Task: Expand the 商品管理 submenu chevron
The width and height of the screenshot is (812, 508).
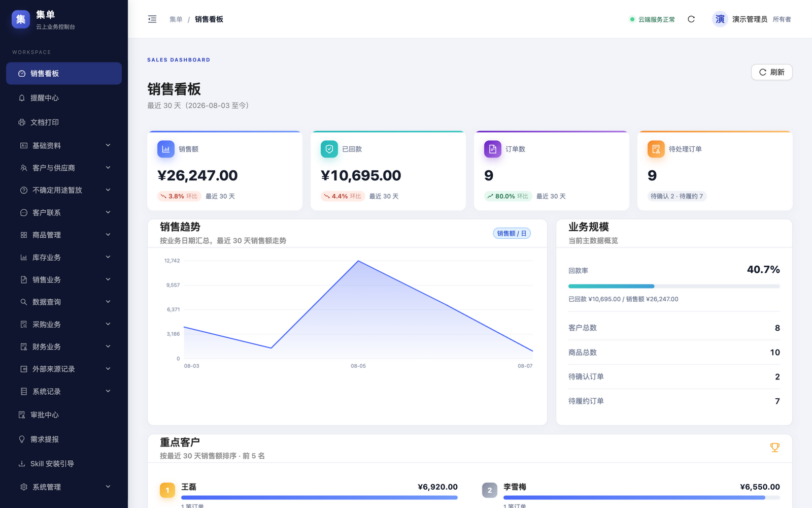Action: click(x=108, y=235)
